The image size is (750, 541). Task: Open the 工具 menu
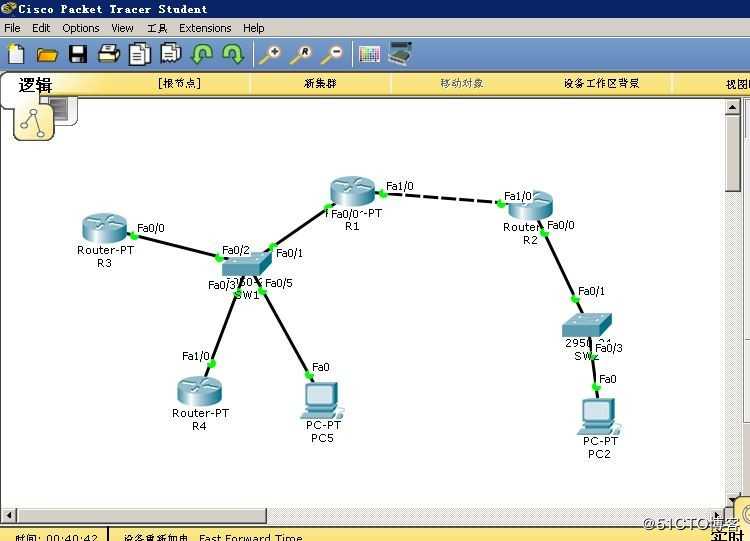click(157, 28)
